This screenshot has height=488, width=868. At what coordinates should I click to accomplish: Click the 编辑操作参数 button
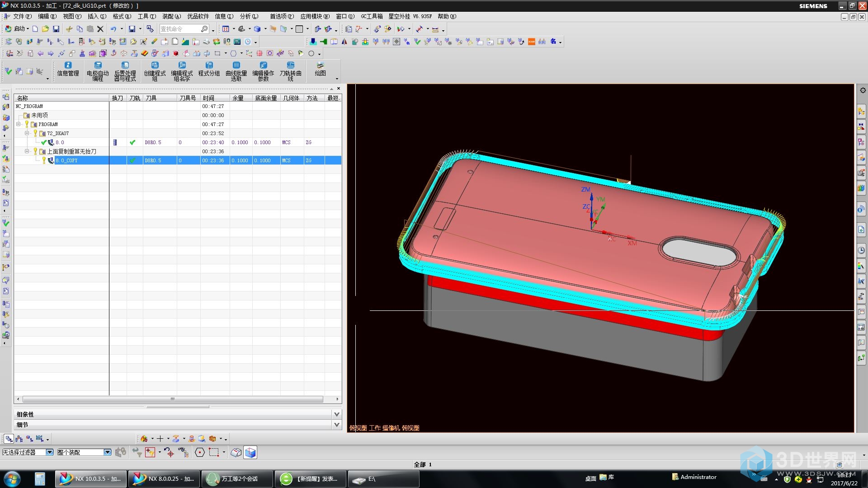(x=263, y=71)
